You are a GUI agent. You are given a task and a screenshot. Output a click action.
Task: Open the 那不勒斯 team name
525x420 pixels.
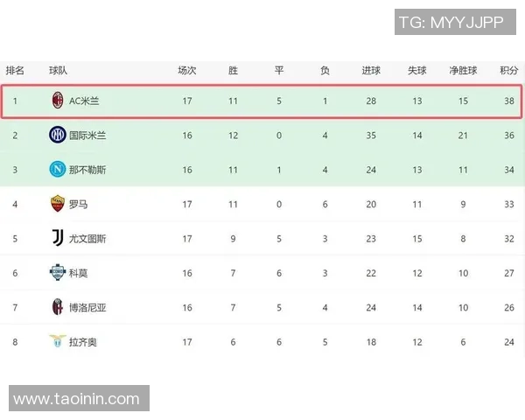tap(87, 170)
